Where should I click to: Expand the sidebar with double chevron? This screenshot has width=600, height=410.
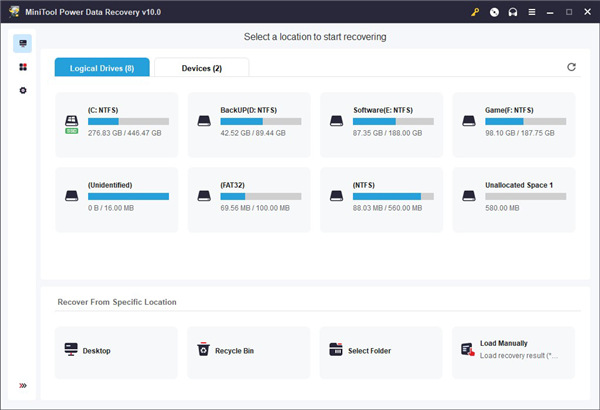click(22, 386)
